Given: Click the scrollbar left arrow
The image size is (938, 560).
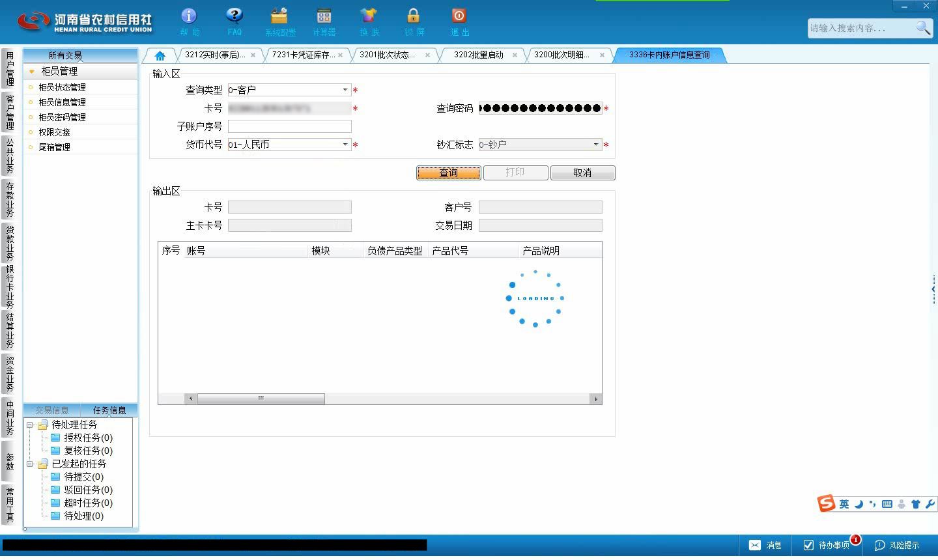Looking at the screenshot, I should (191, 399).
